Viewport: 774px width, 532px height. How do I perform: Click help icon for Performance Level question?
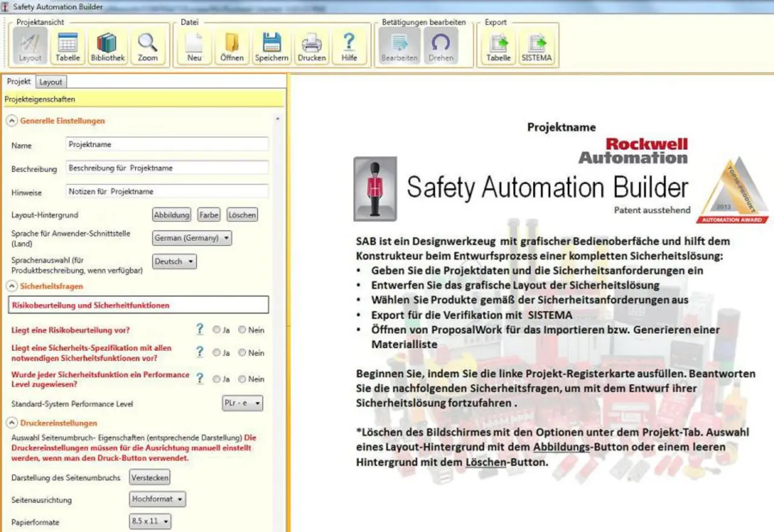pos(200,378)
